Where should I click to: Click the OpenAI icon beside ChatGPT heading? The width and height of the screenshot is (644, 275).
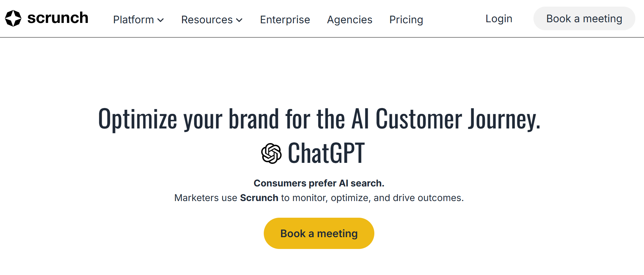271,152
